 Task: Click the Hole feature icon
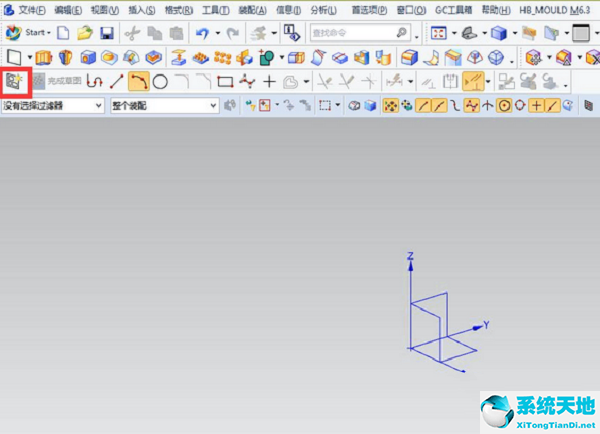tap(88, 58)
